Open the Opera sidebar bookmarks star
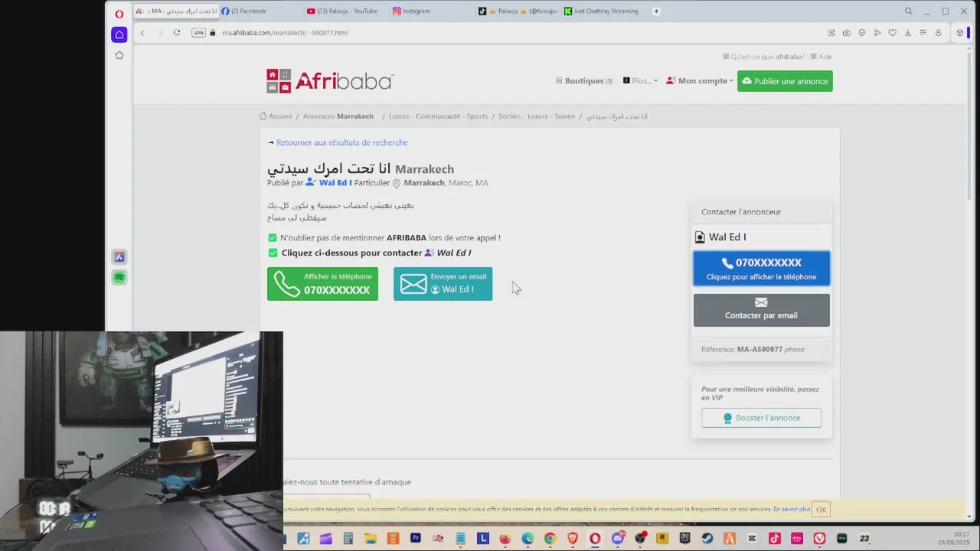Viewport: 980px width, 551px height. tap(119, 55)
